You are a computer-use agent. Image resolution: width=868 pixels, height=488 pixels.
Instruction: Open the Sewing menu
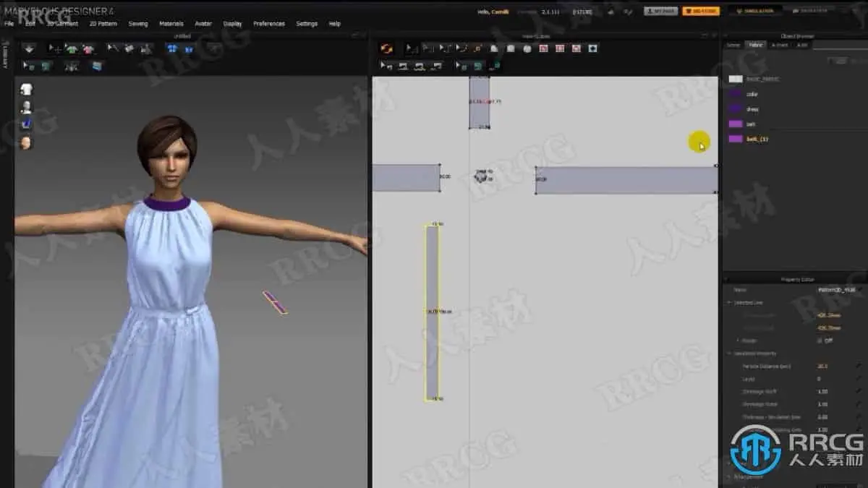point(138,23)
